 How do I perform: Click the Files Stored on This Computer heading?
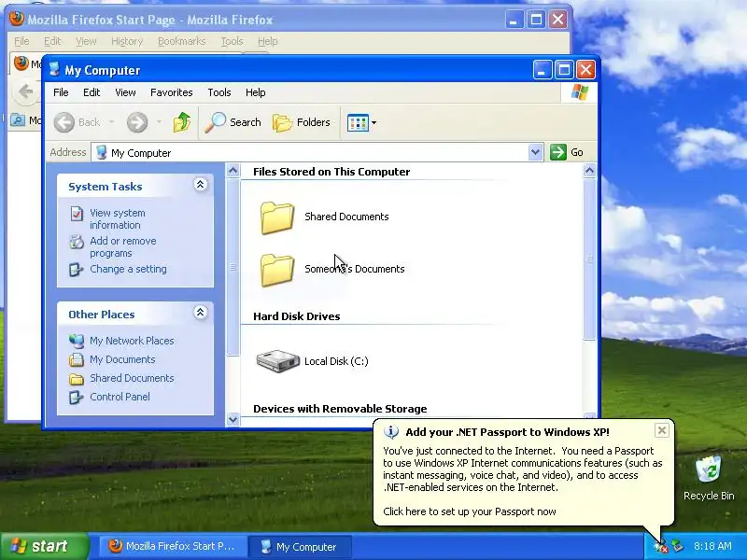coord(331,172)
